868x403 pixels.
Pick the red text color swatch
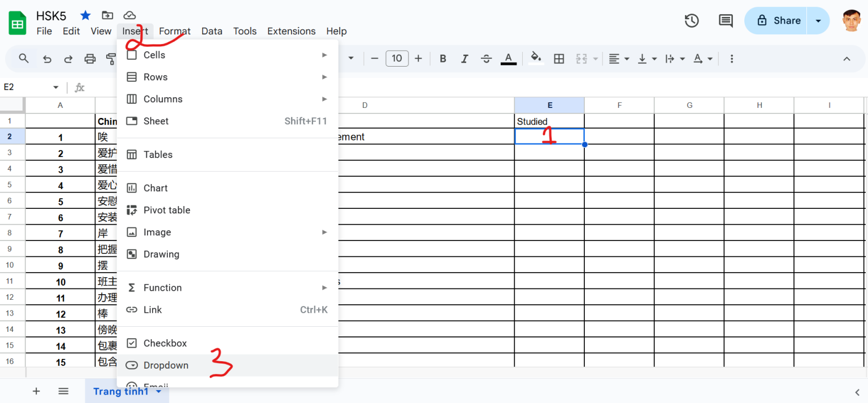point(508,58)
